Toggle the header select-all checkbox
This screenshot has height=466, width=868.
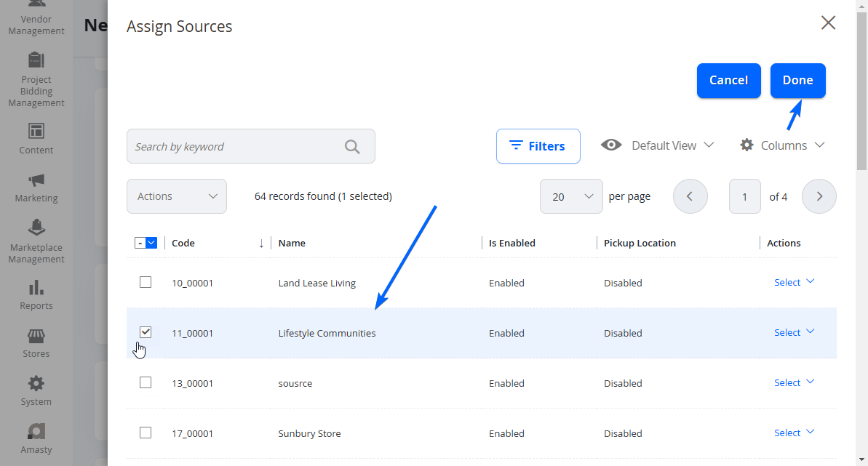tap(140, 243)
